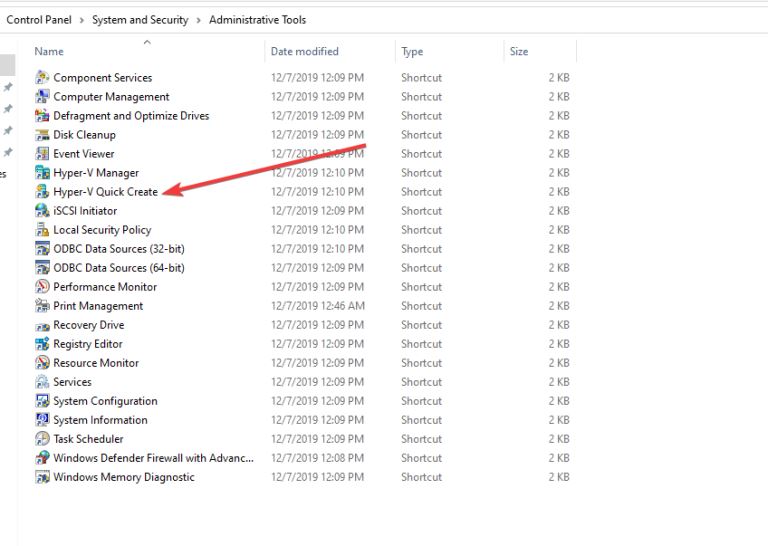
Task: Click Shortcut type in Services row
Action: [x=421, y=382]
